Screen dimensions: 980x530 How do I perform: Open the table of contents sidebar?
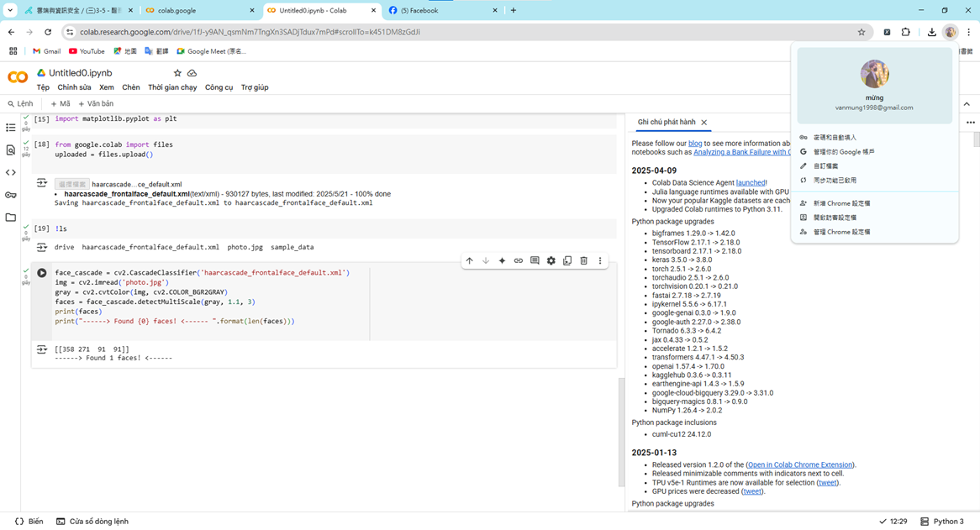pyautogui.click(x=10, y=128)
